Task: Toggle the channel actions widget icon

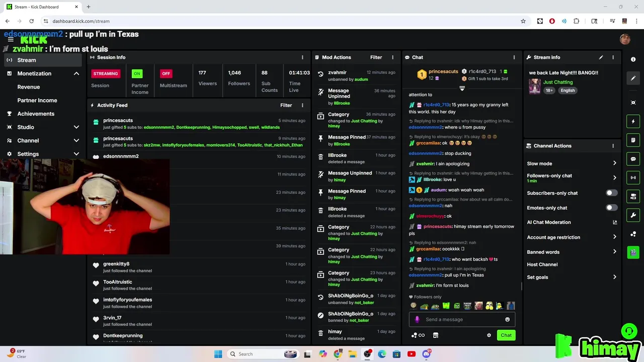Action: tap(633, 196)
